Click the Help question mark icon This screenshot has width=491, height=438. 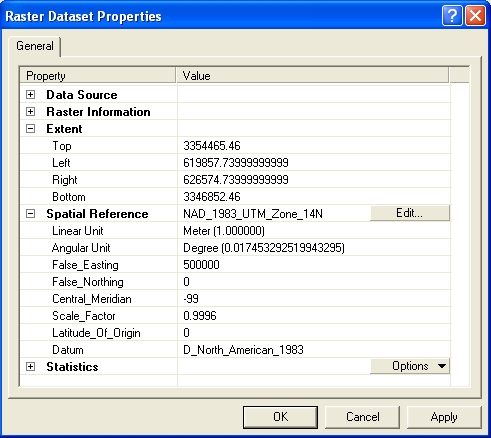[x=452, y=16]
